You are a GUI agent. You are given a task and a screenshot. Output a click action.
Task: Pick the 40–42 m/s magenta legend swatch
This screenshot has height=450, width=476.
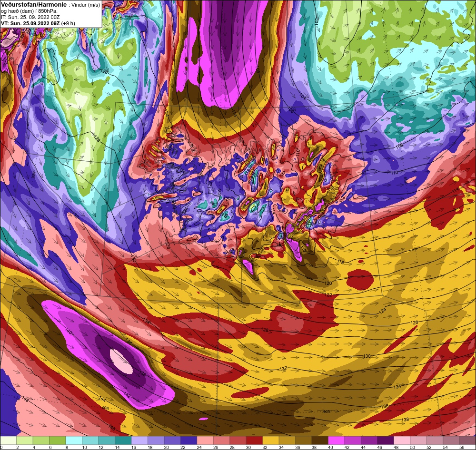click(336, 440)
